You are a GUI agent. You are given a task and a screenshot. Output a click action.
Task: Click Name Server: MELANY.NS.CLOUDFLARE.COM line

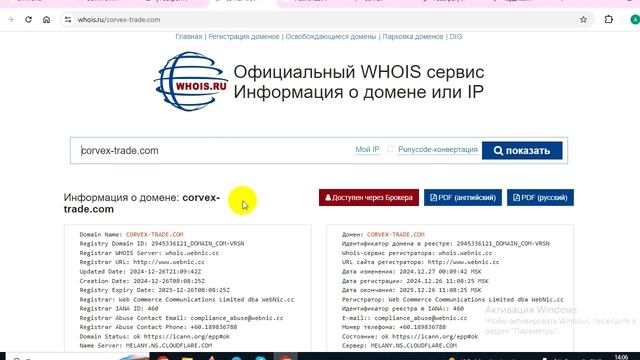(x=146, y=345)
